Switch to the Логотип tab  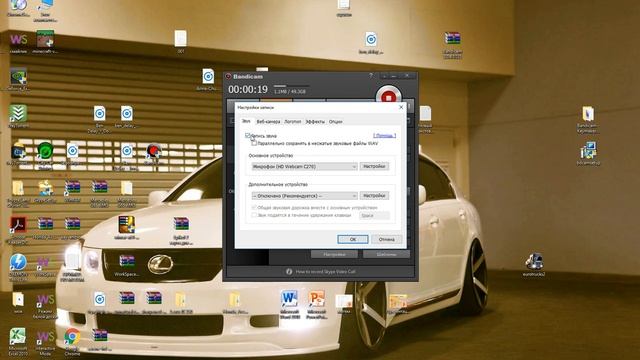point(293,122)
